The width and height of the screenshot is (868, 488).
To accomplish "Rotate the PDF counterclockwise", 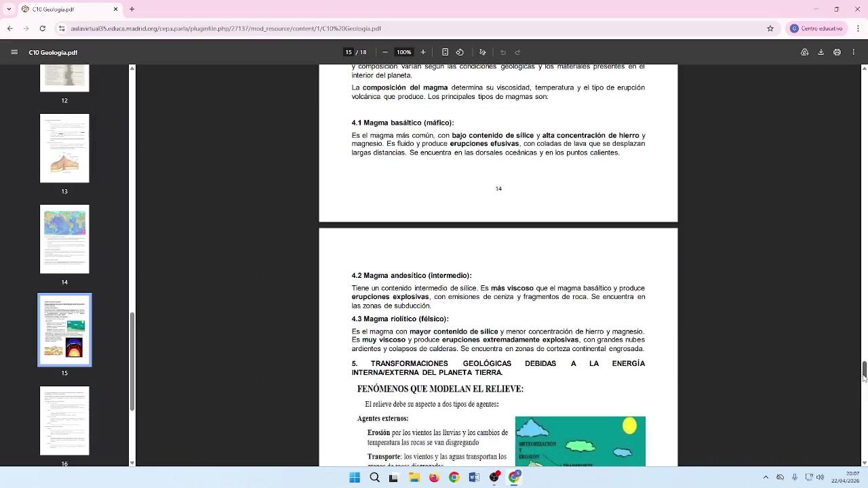I will coord(460,52).
